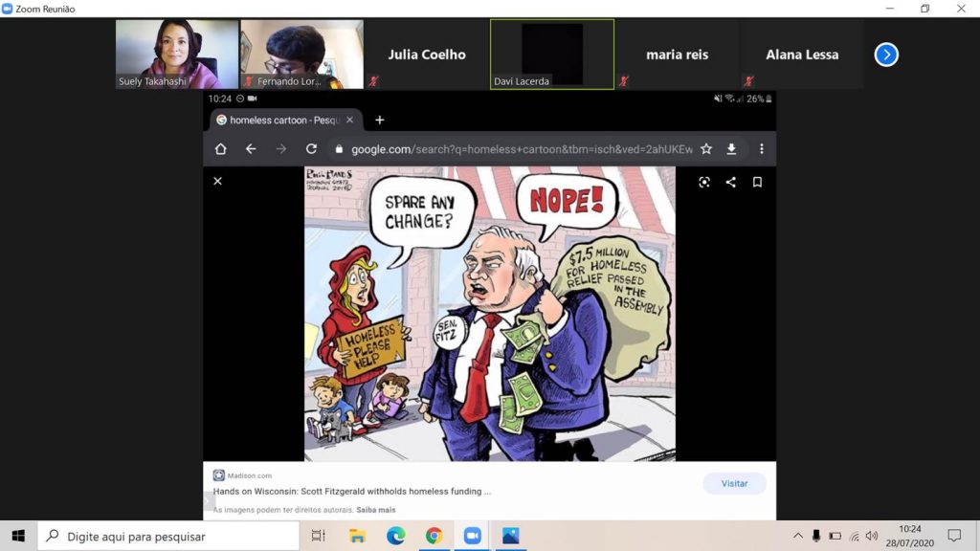Viewport: 980px width, 551px height.
Task: Select Julia Coelho participant tile
Action: click(427, 55)
